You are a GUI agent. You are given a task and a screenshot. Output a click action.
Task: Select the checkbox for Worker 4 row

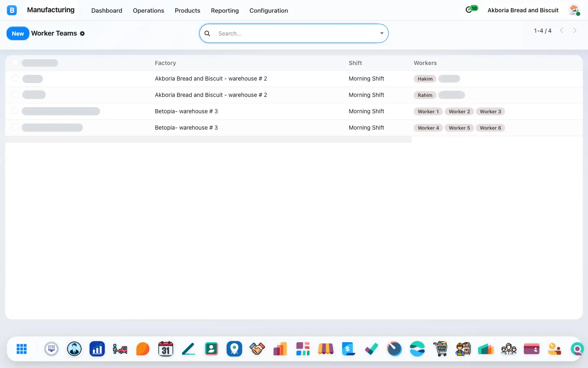(15, 127)
